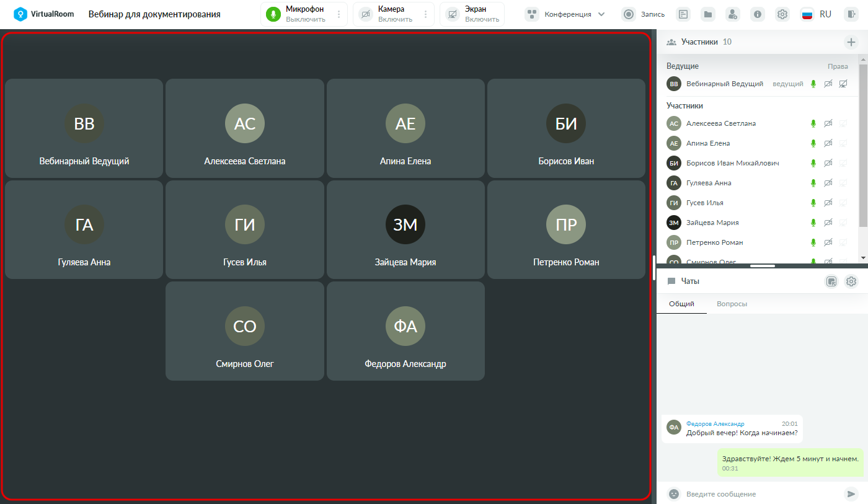Toggle Алексеева Светлана's microphone in participant list
Viewport: 868px width, 504px height.
point(813,123)
